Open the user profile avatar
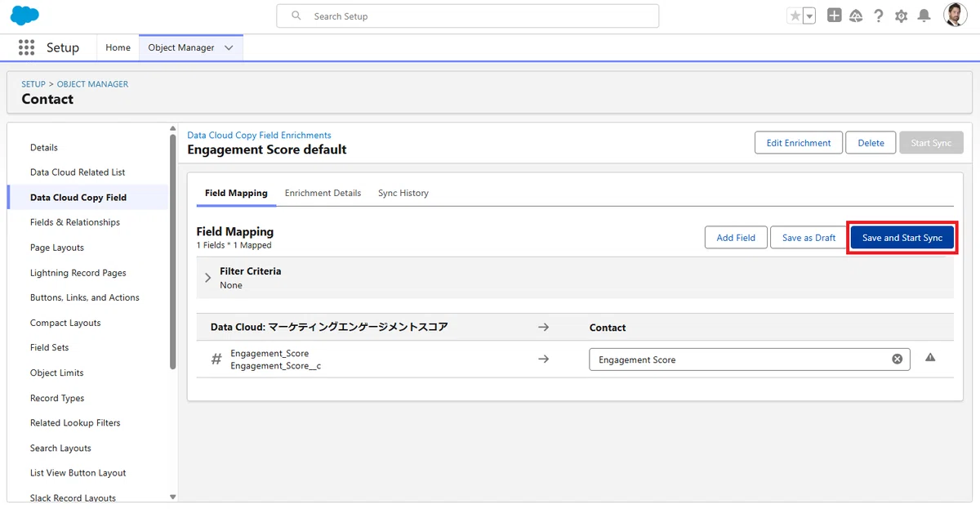The height and width of the screenshot is (509, 980). tap(955, 15)
